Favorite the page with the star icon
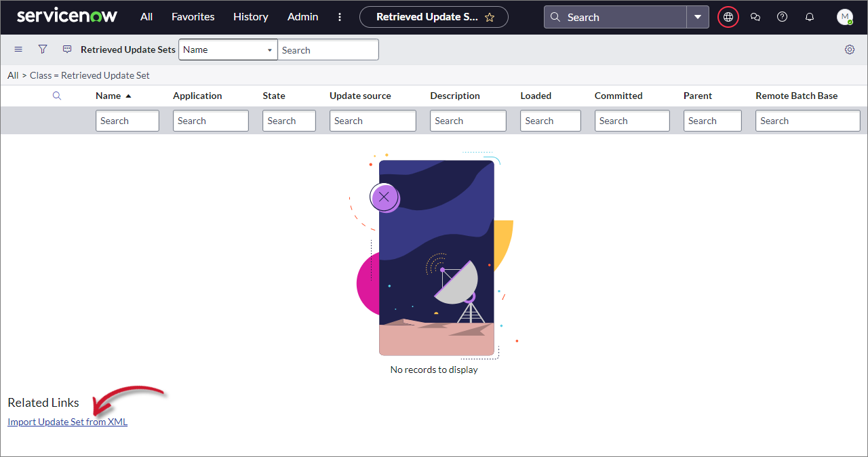Viewport: 868px width, 457px height. 490,18
